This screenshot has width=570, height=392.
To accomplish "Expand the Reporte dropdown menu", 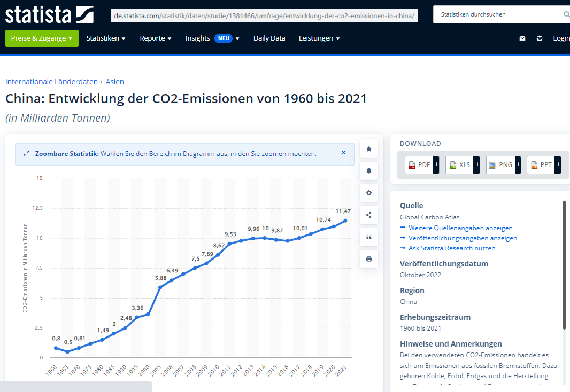I will pos(156,38).
